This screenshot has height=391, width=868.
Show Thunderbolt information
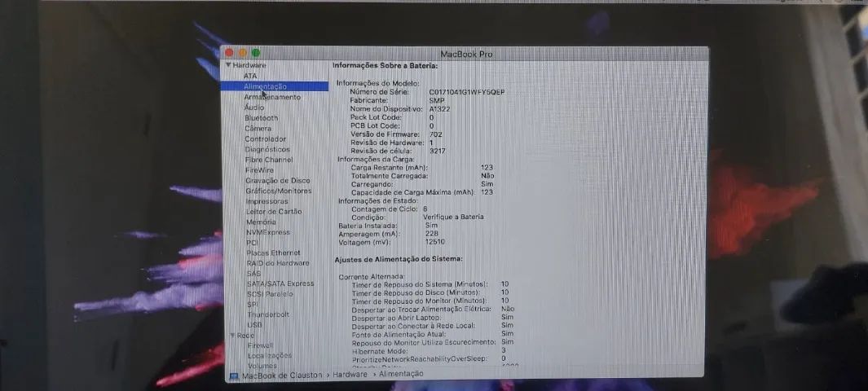(x=268, y=314)
